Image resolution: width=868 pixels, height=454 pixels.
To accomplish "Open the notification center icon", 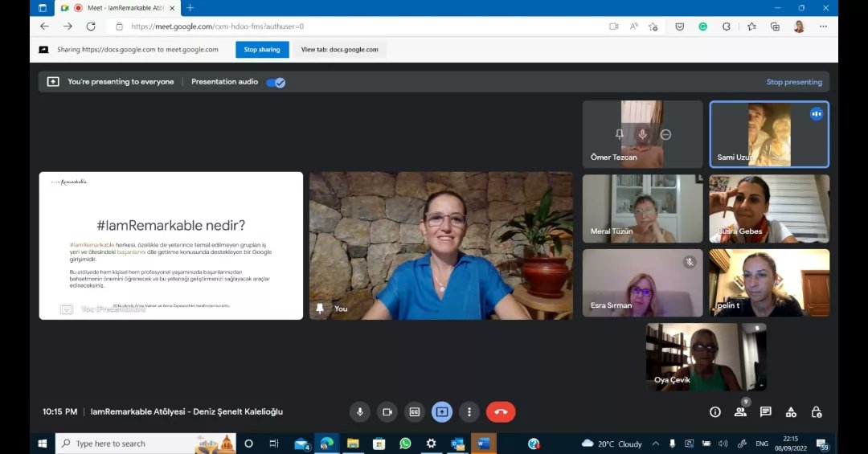I will [822, 444].
